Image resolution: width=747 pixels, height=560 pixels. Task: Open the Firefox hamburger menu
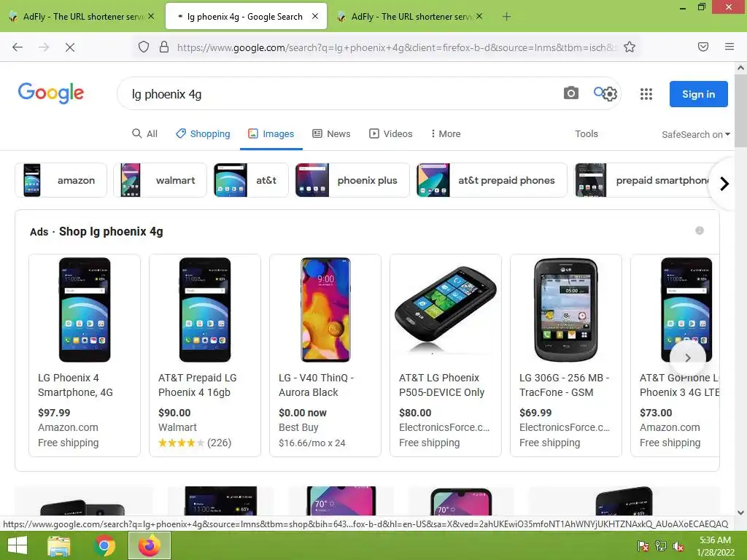click(729, 47)
